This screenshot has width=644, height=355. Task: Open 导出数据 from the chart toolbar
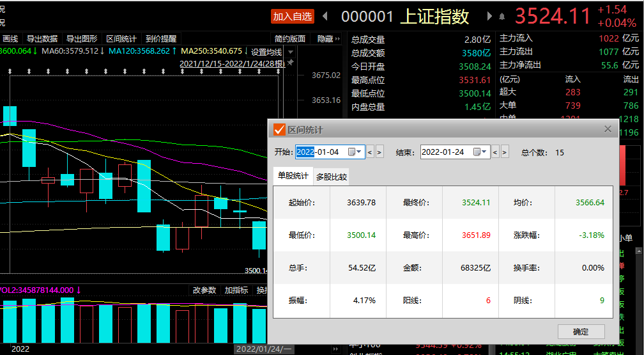tap(42, 39)
